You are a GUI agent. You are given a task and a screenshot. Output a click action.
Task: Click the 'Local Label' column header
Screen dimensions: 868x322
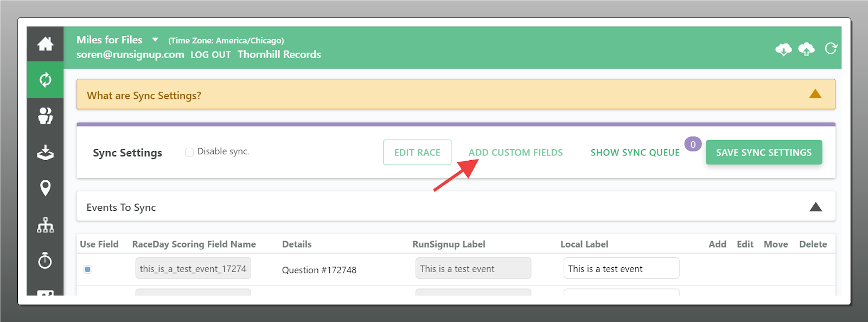click(584, 244)
